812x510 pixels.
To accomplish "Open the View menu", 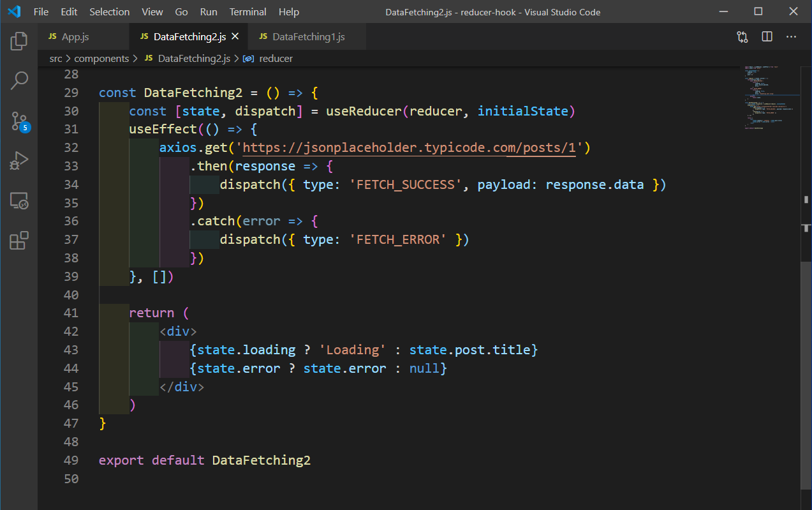I will click(x=152, y=11).
